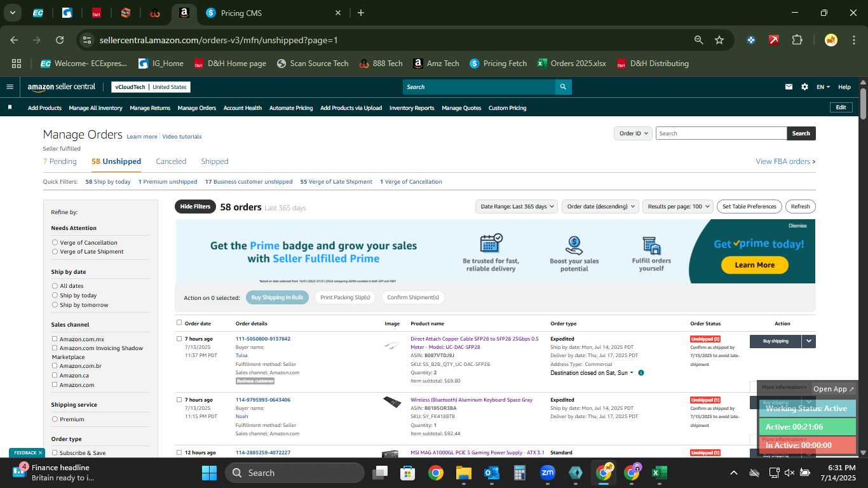Click the Amazon Seller Central logo
868x488 pixels.
click(x=61, y=87)
